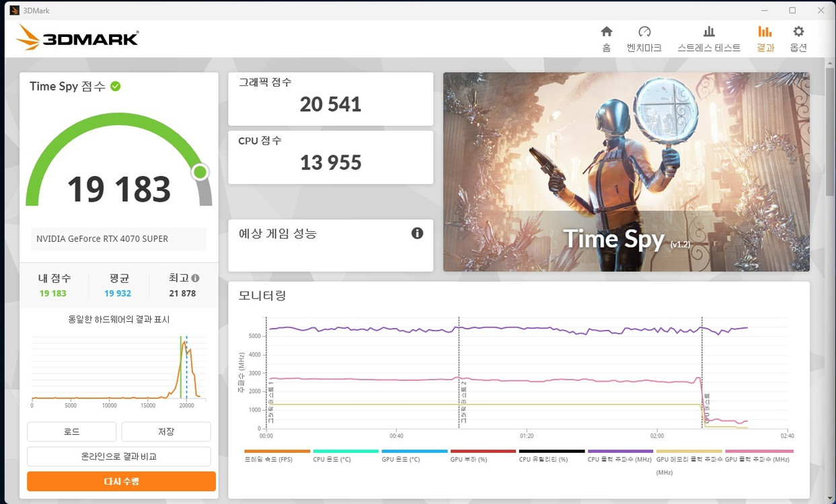Click the Time Spy artwork image
The height and width of the screenshot is (504, 836).
(625, 171)
